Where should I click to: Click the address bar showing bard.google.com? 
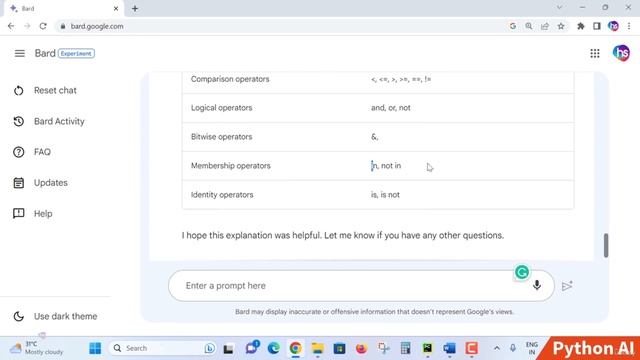282,26
